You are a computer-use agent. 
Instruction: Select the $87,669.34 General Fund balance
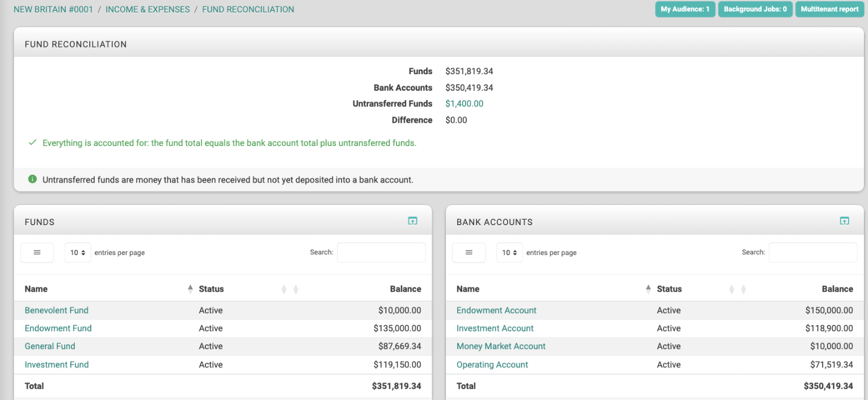pyautogui.click(x=400, y=346)
